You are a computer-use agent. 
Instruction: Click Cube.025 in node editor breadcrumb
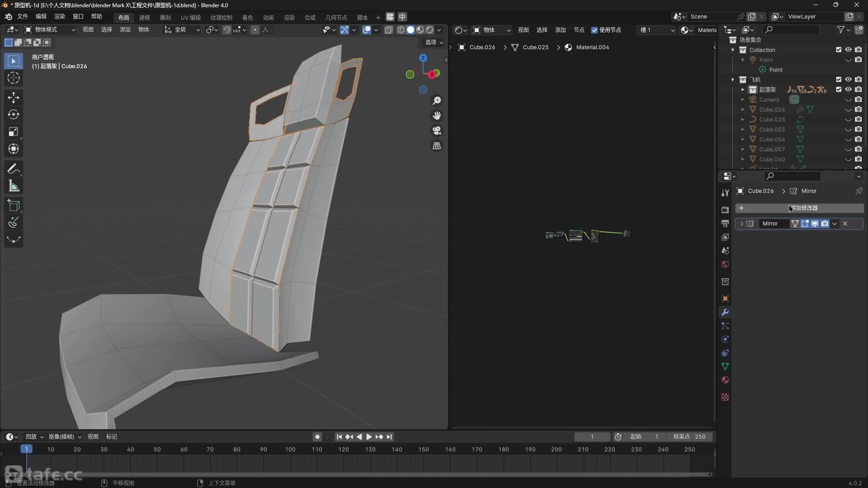coord(535,47)
